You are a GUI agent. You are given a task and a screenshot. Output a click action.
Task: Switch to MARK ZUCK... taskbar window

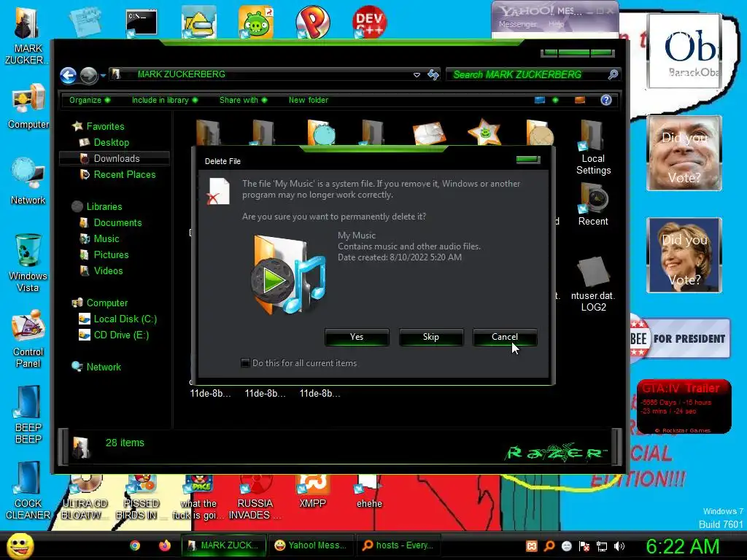click(224, 545)
